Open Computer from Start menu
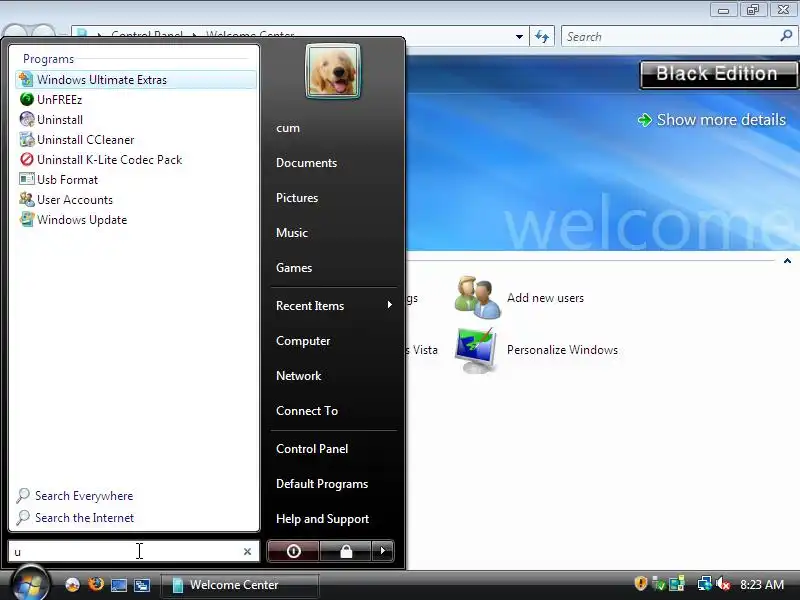 click(303, 341)
